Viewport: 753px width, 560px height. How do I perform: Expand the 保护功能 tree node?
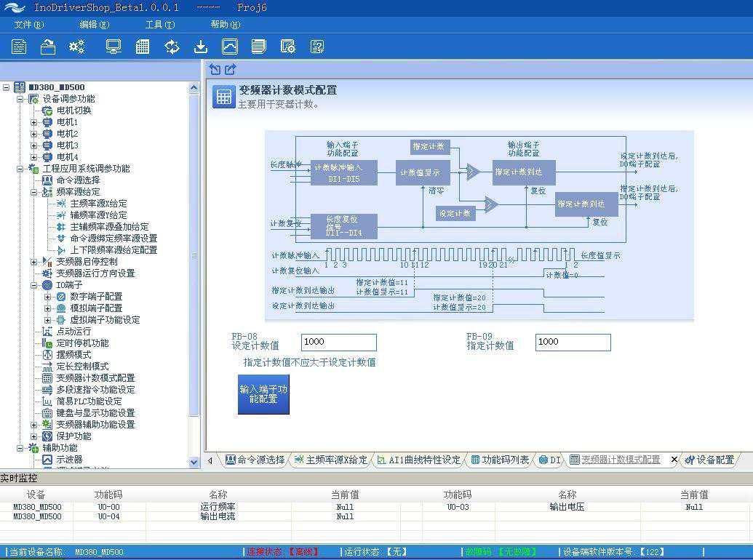click(33, 436)
